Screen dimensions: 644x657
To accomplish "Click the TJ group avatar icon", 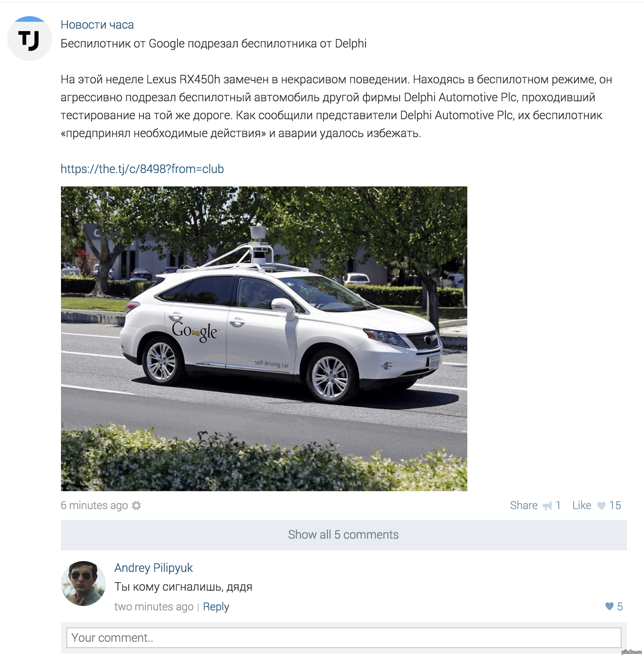I will (x=30, y=39).
